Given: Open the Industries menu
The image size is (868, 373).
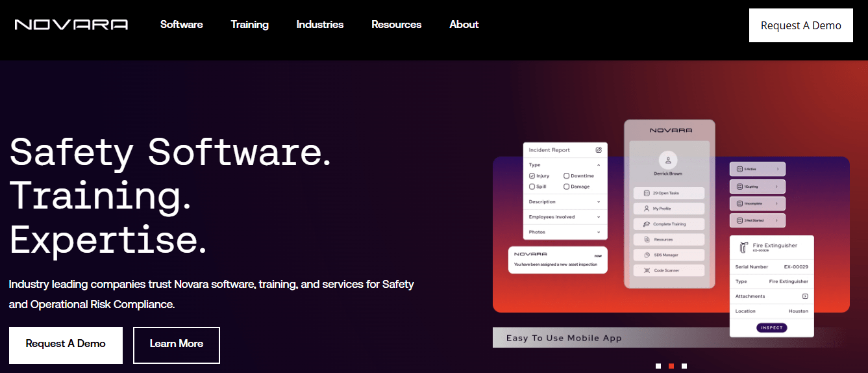Looking at the screenshot, I should 320,25.
